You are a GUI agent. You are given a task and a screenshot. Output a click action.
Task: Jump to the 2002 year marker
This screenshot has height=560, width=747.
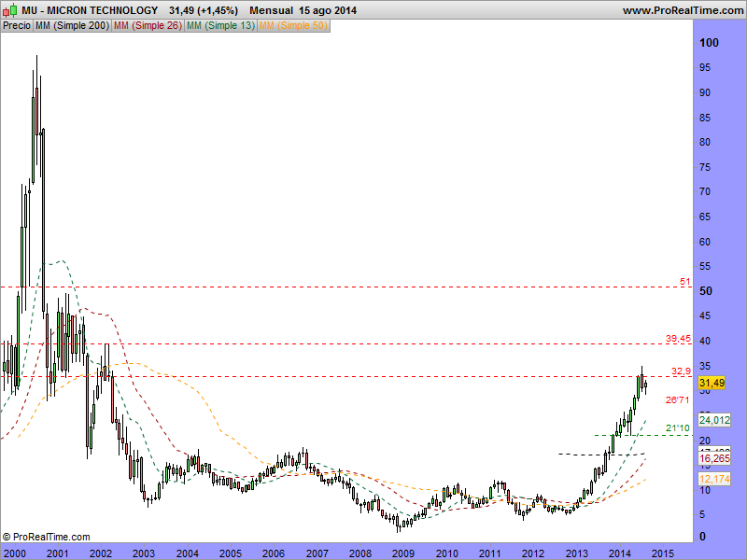point(101,553)
